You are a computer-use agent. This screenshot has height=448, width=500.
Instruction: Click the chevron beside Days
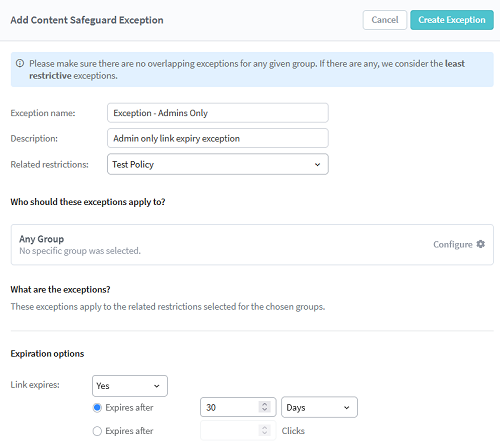[347, 408]
